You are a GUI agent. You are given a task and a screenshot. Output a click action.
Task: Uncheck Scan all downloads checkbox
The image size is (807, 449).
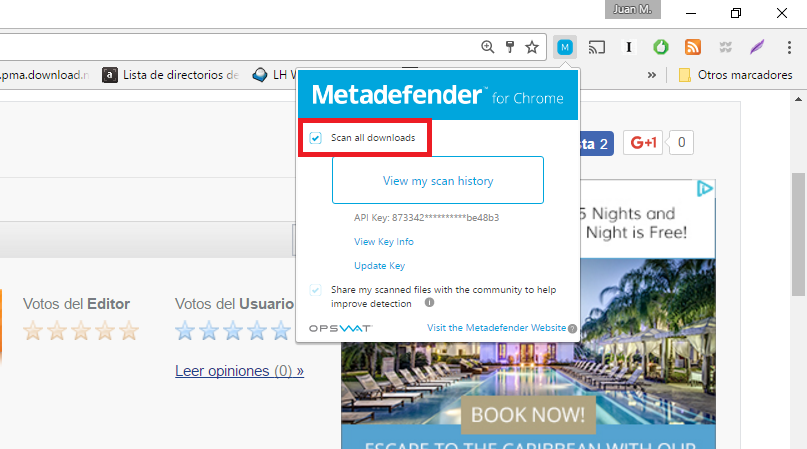(315, 138)
